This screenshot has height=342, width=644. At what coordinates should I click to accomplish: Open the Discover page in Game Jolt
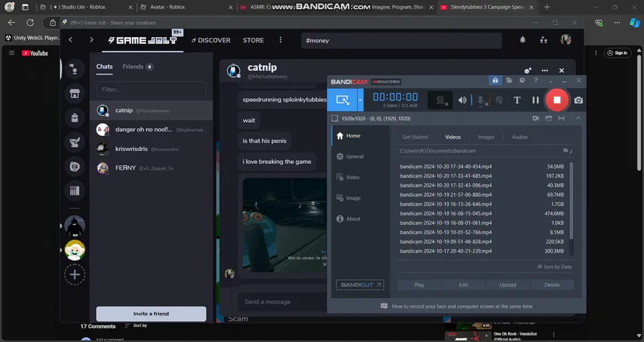pyautogui.click(x=210, y=40)
